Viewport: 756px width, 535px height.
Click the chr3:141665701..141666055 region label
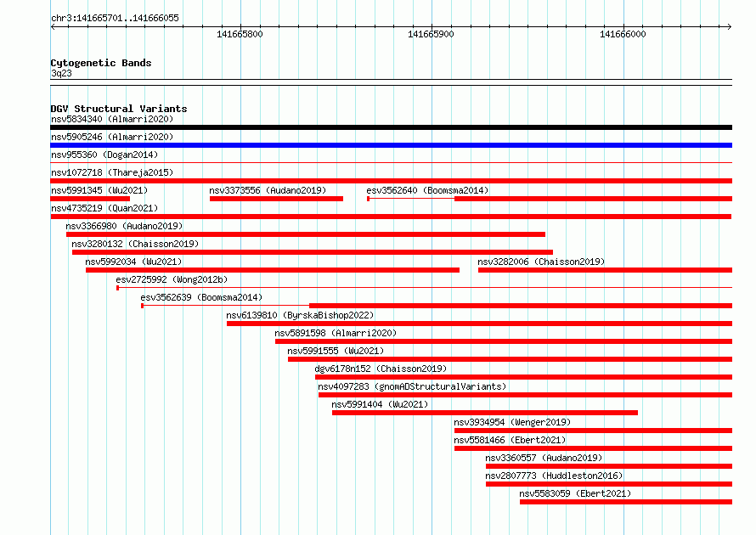coord(115,18)
